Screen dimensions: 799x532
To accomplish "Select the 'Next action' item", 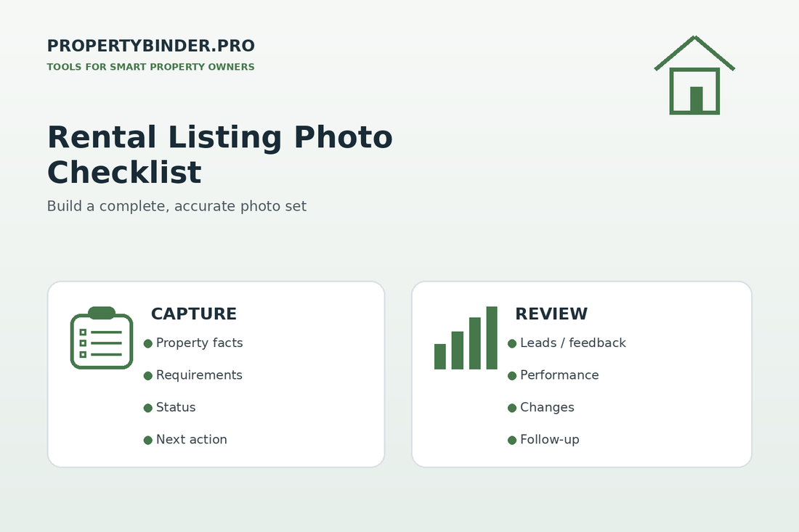I will pyautogui.click(x=192, y=439).
